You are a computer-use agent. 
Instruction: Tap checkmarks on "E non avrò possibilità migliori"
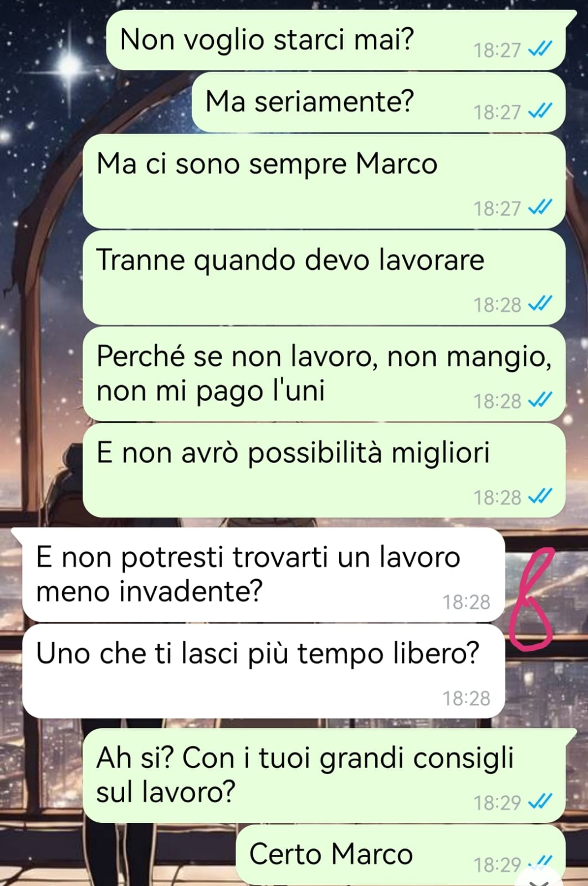coord(540,496)
